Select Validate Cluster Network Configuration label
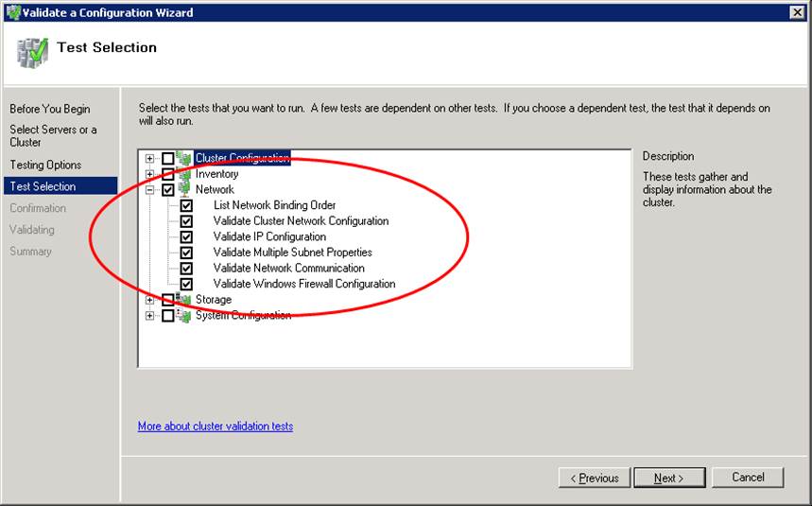812x506 pixels. point(301,221)
